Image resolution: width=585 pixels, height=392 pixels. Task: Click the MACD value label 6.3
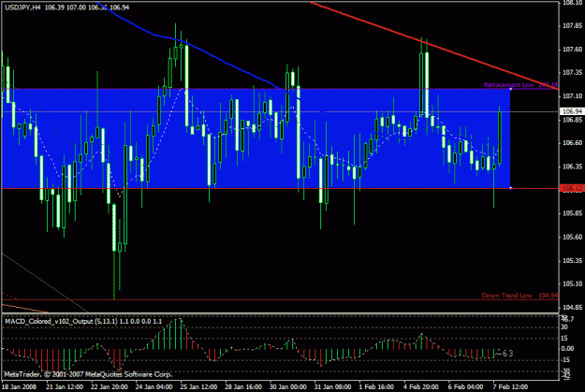click(507, 354)
